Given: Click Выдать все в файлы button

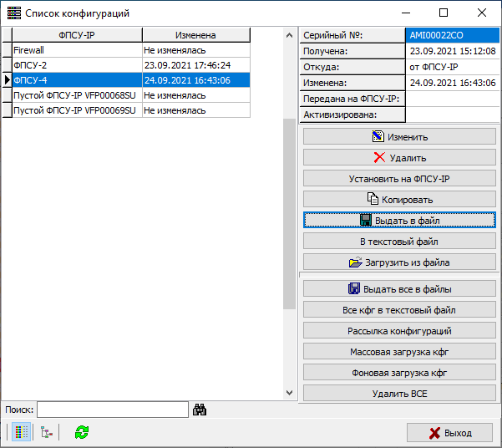Looking at the screenshot, I should pyautogui.click(x=399, y=288).
